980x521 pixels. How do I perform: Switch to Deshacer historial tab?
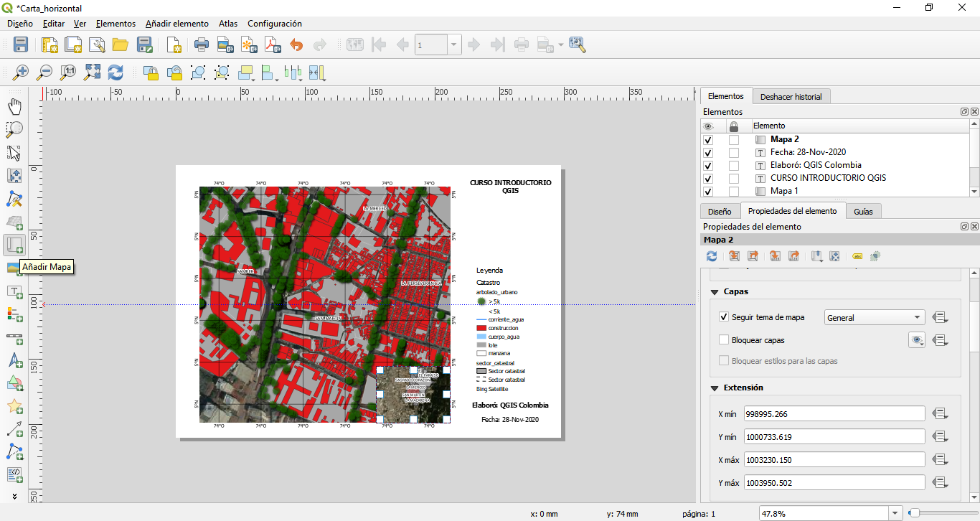pyautogui.click(x=791, y=96)
